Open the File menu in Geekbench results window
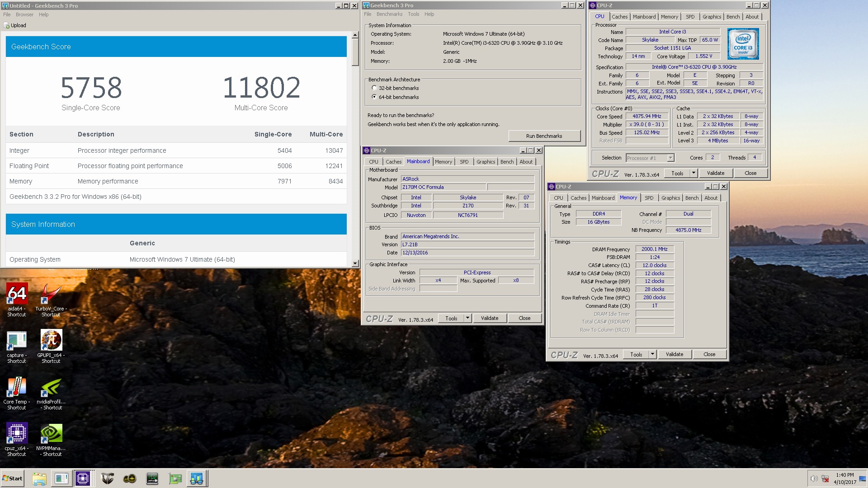The height and width of the screenshot is (488, 868). coord(7,14)
